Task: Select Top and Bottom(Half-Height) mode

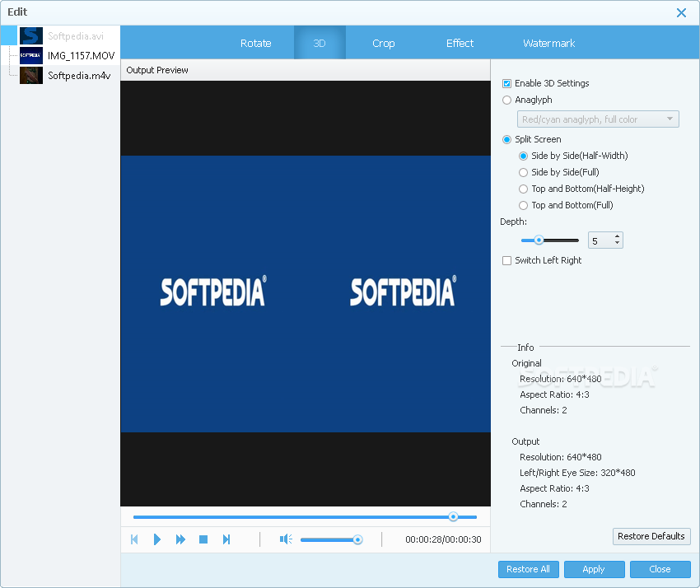Action: (523, 189)
